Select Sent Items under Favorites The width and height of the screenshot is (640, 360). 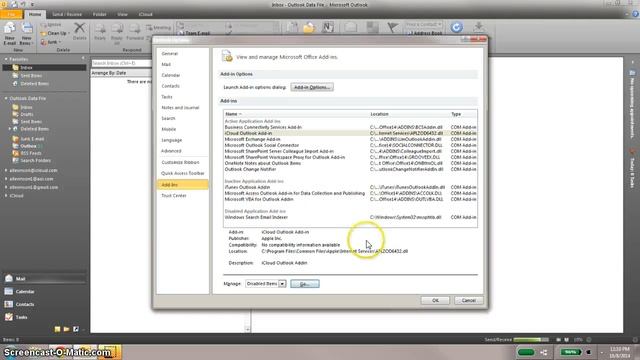click(x=31, y=76)
